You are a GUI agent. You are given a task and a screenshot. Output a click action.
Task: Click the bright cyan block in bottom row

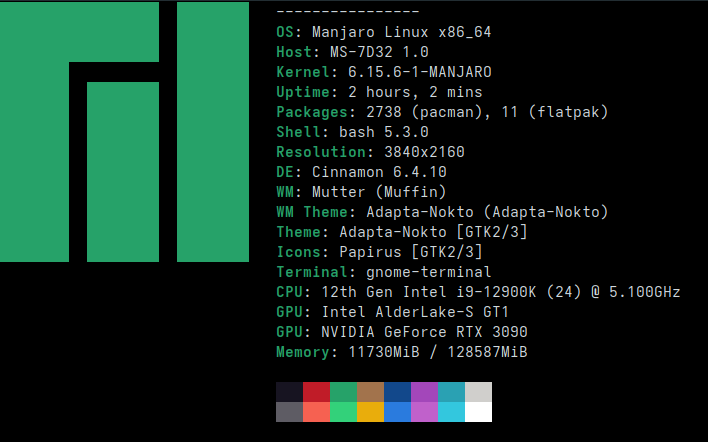click(452, 412)
